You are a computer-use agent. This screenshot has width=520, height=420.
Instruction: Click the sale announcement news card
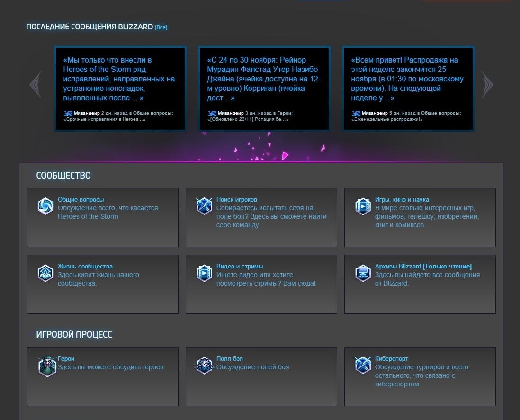pyautogui.click(x=408, y=88)
